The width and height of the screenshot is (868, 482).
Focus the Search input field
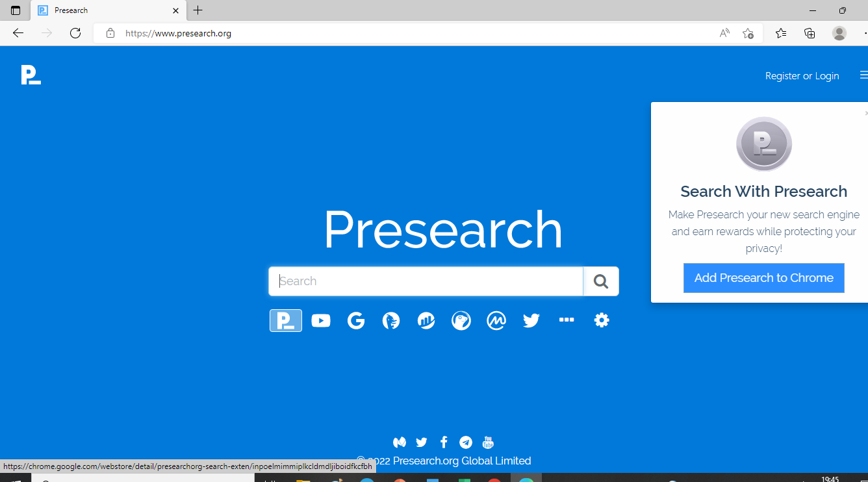click(426, 281)
